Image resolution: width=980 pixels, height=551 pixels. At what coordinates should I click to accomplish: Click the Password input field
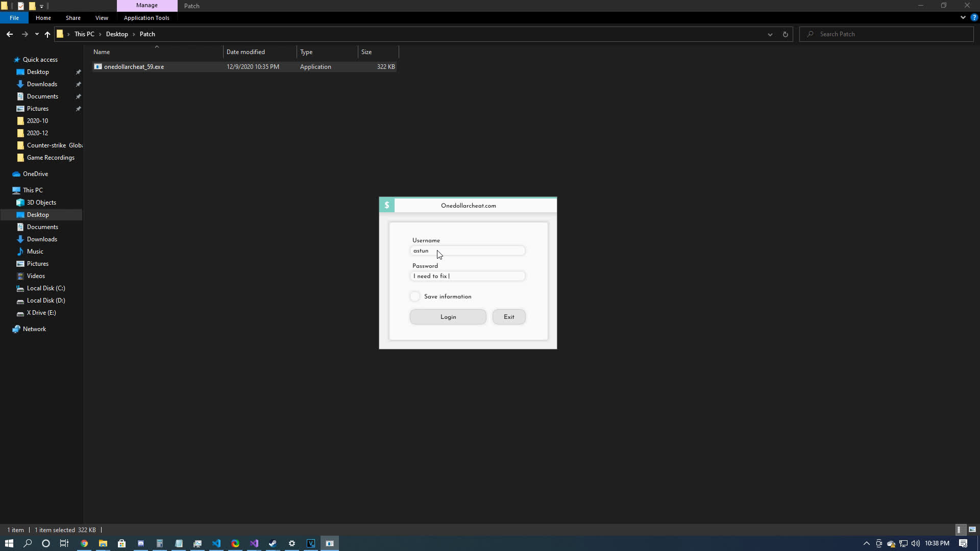click(x=467, y=276)
